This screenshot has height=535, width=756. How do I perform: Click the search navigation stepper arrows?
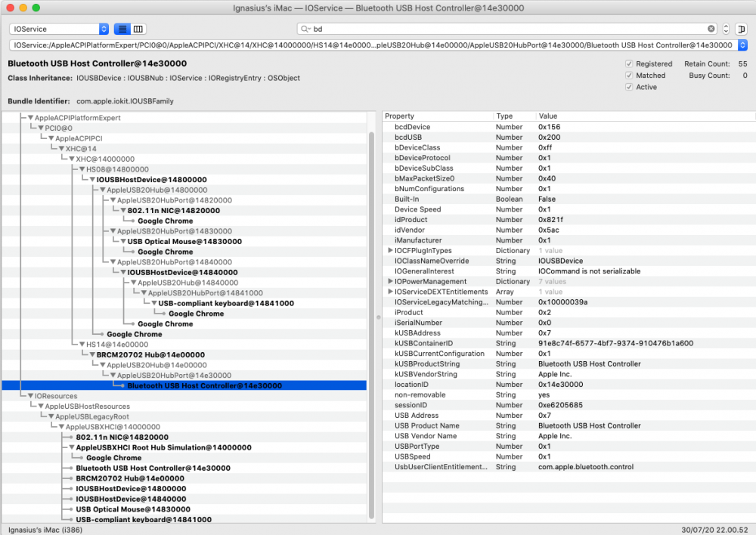click(726, 29)
